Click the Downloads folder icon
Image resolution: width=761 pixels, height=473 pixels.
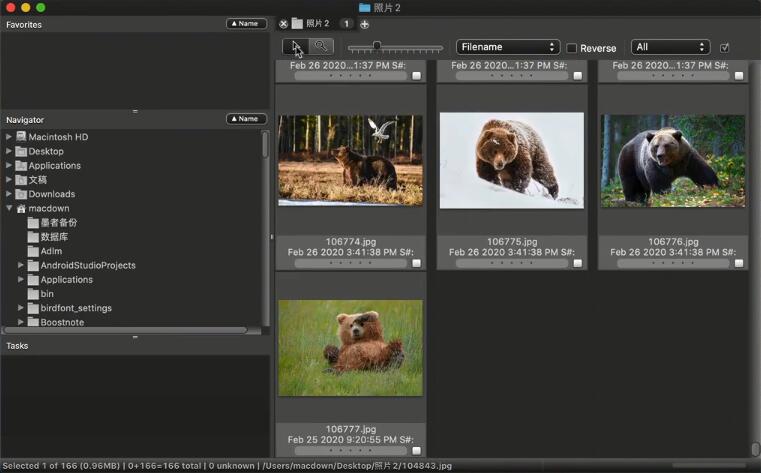[x=21, y=194]
